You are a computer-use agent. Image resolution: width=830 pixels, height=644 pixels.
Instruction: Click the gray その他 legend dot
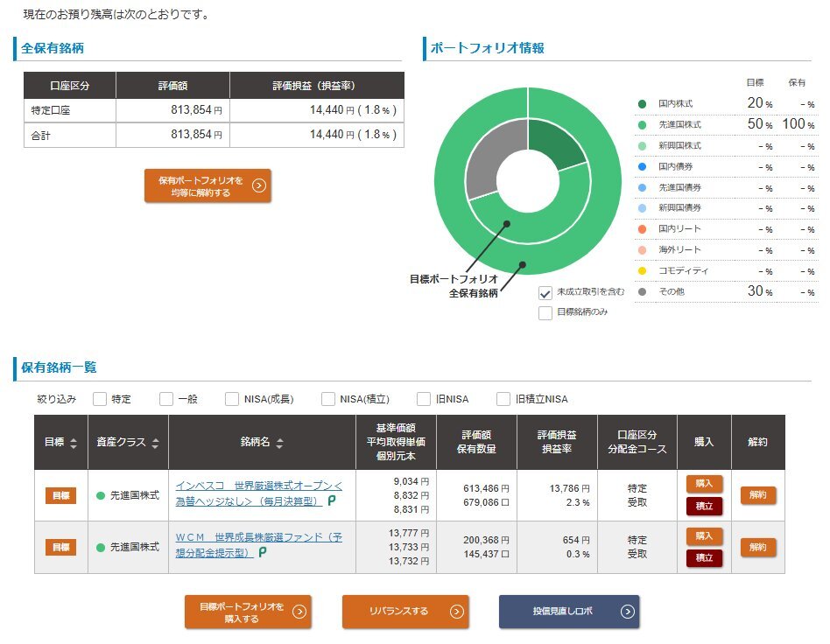point(642,291)
